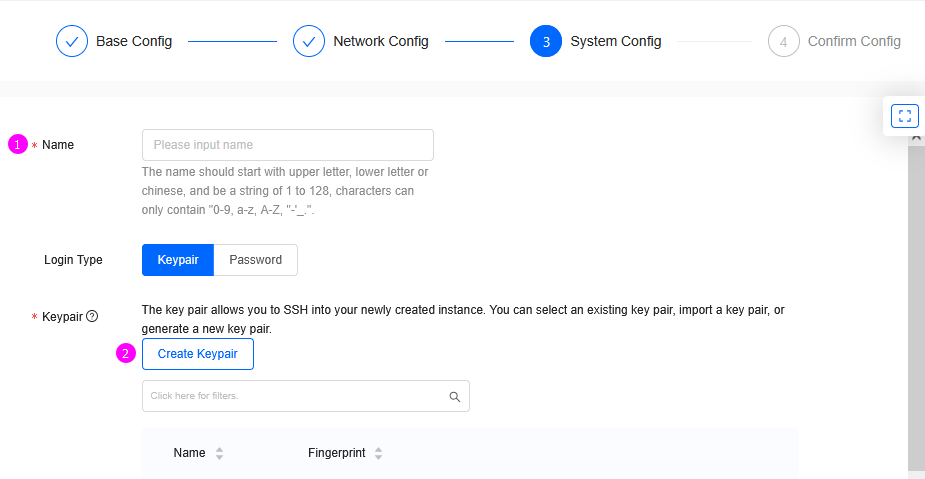Viewport: 925px width, 479px height.
Task: Click the Confirm Config step 4 circle
Action: (x=783, y=41)
